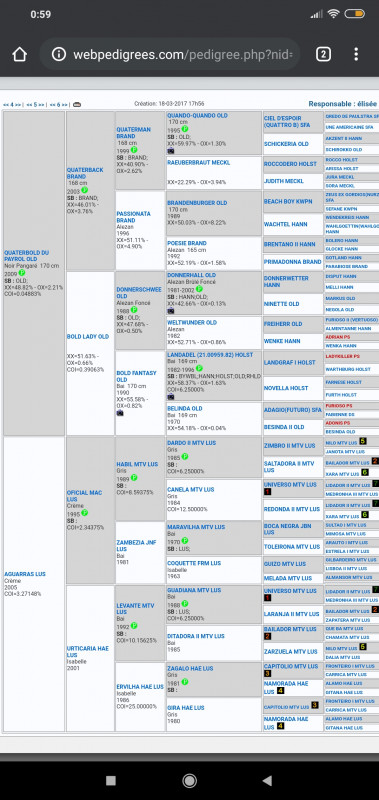Tap the Android recent apps square button
379x800 pixels.
[111, 780]
